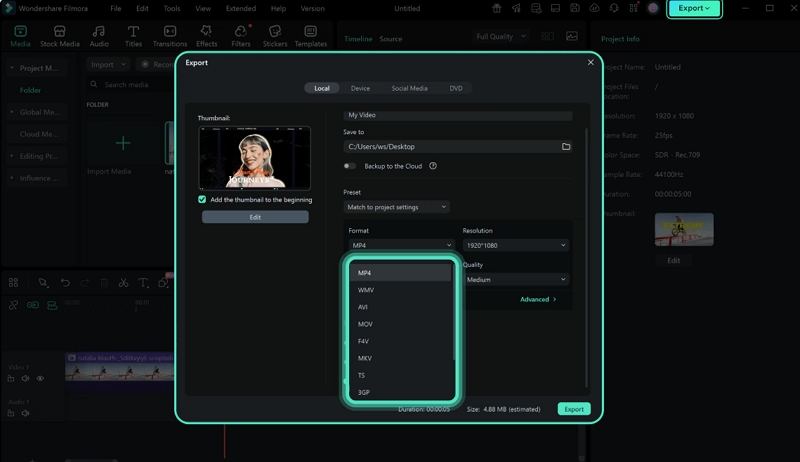
Task: Open the Templates panel
Action: pyautogui.click(x=311, y=37)
